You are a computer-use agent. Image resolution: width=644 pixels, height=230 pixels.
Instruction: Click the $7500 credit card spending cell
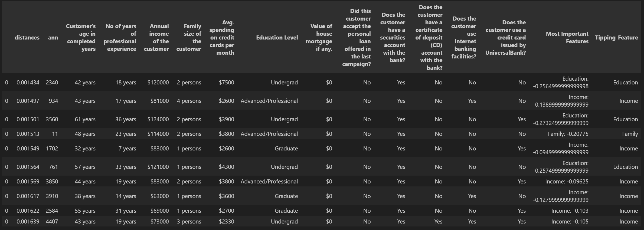[226, 83]
